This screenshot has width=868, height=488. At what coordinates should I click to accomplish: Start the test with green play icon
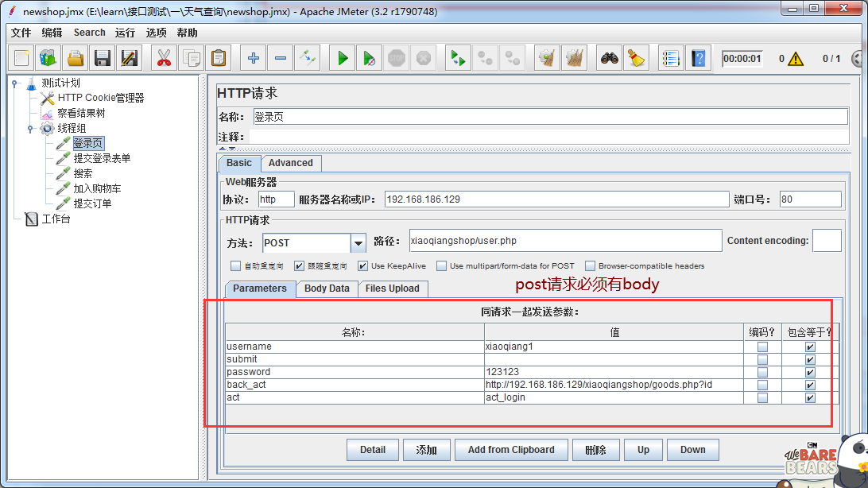tap(343, 58)
